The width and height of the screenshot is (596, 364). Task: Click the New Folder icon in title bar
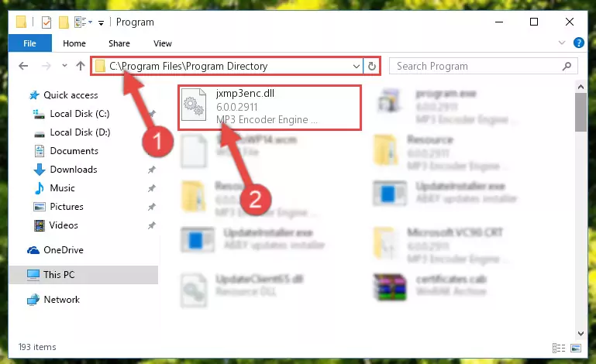(64, 22)
